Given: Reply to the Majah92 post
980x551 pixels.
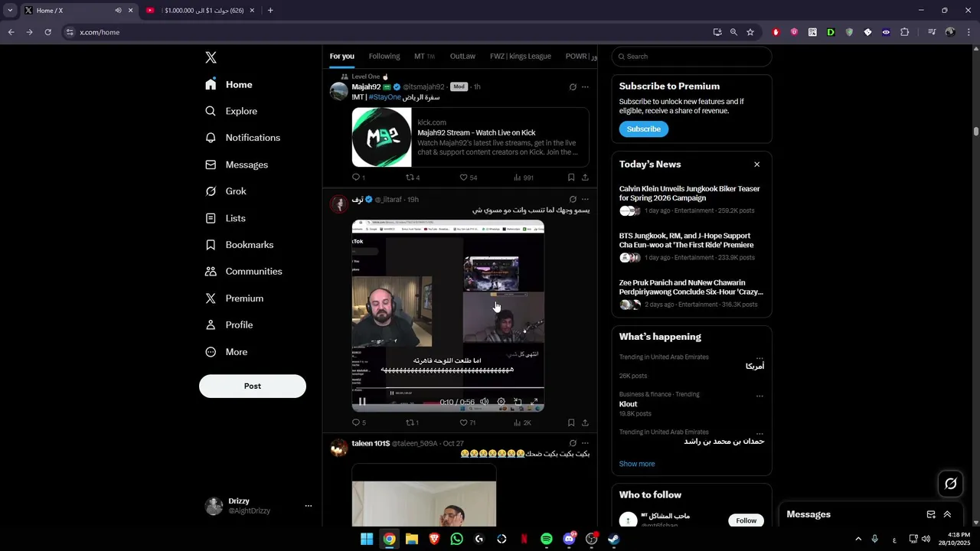Looking at the screenshot, I should coord(358,178).
